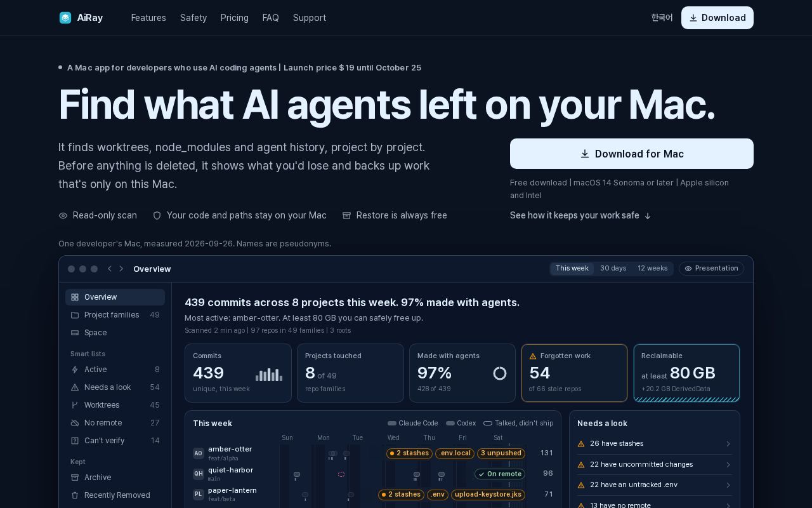
Task: Click the Space drive icon
Action: pos(75,333)
